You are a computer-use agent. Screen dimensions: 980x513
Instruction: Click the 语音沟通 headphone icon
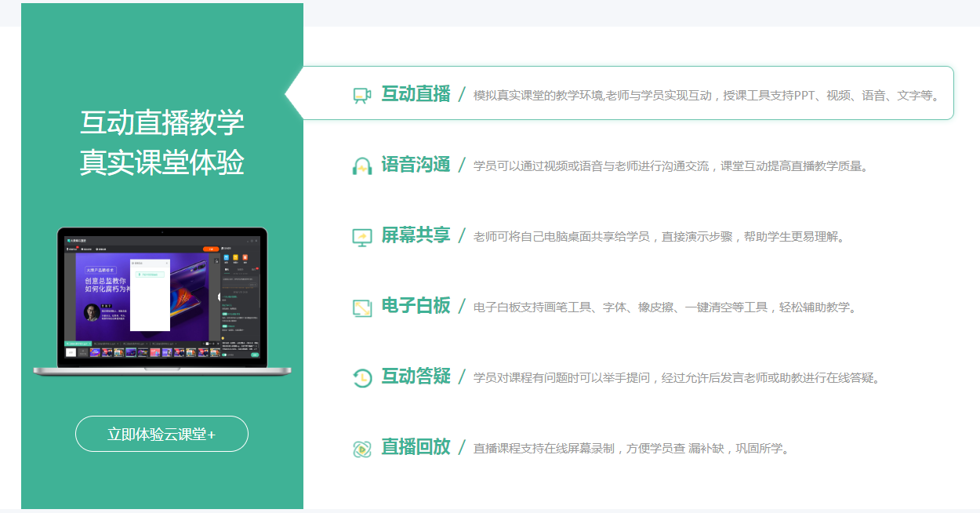(361, 166)
